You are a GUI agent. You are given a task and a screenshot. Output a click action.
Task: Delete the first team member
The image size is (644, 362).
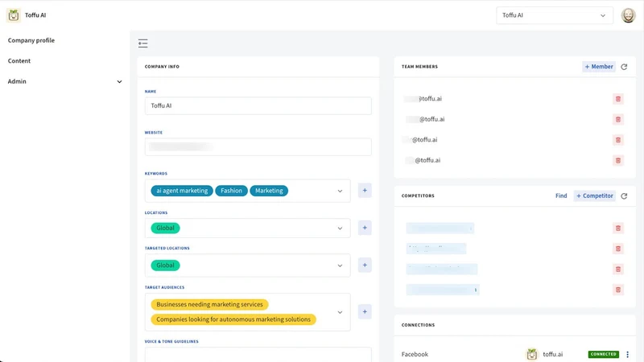[x=617, y=99]
